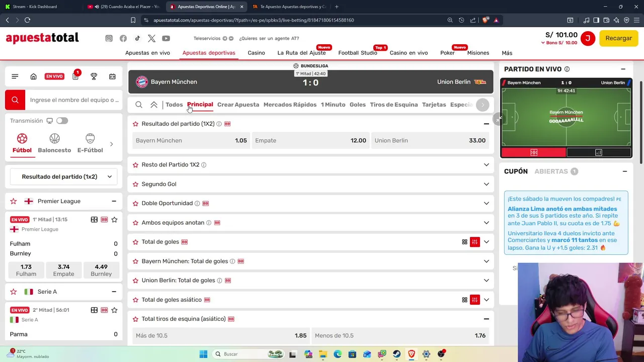Select the Mercados Rápidos tab
This screenshot has width=644, height=362.
click(290, 105)
